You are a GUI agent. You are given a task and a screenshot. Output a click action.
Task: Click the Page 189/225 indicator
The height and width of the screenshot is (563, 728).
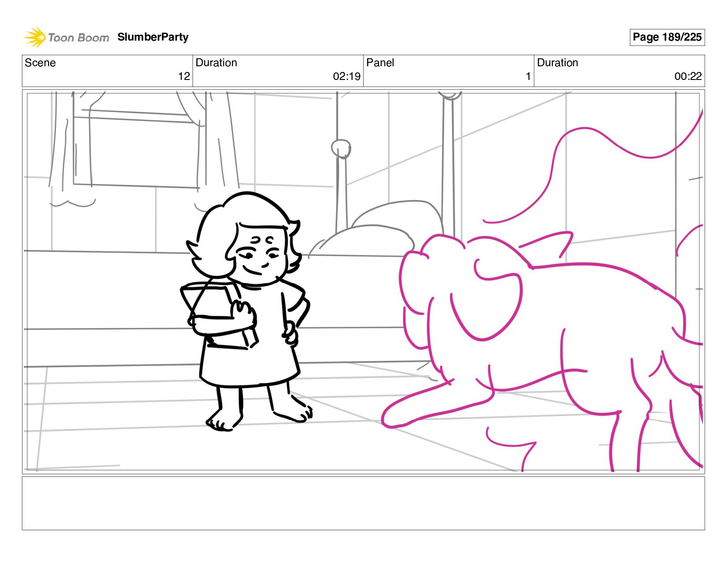[x=667, y=37]
